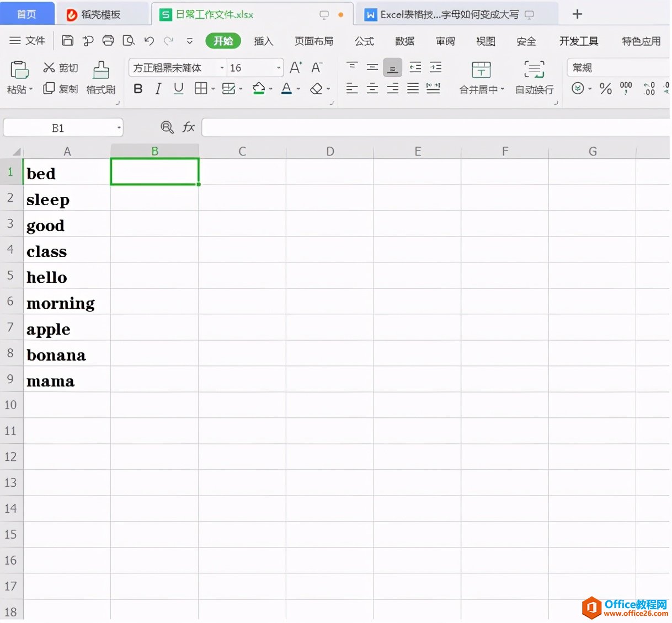Viewport: 672px width, 623px height.
Task: Align text to bottom of cell
Action: click(x=393, y=67)
